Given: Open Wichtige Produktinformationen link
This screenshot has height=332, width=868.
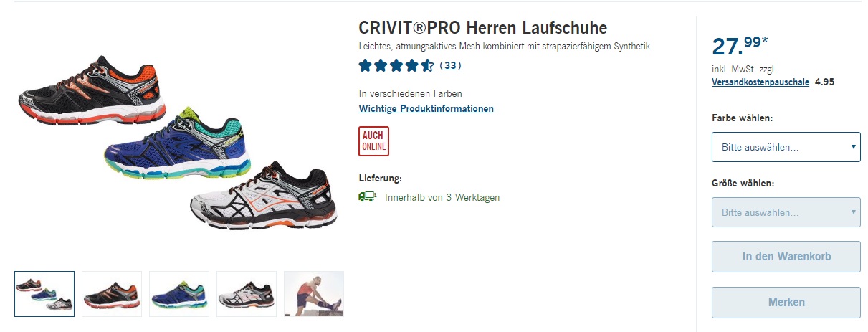Looking at the screenshot, I should click(426, 108).
